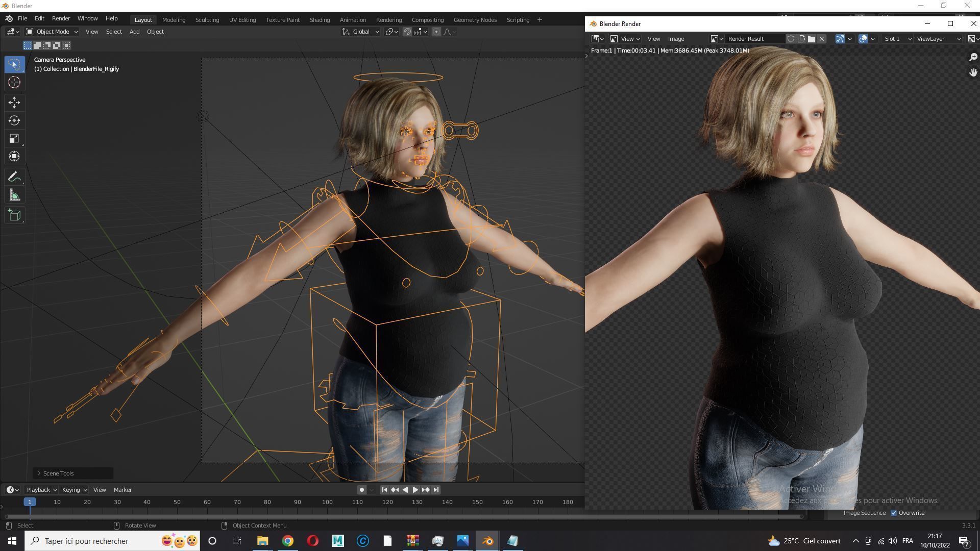Toggle gizmos button in Render window

(840, 39)
